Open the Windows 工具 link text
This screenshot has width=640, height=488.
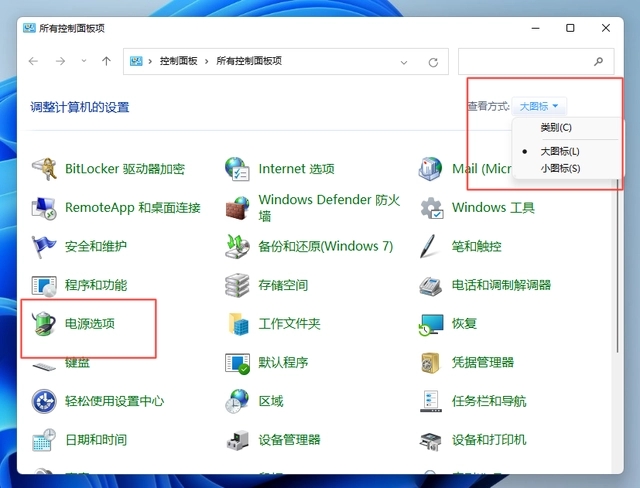[493, 208]
